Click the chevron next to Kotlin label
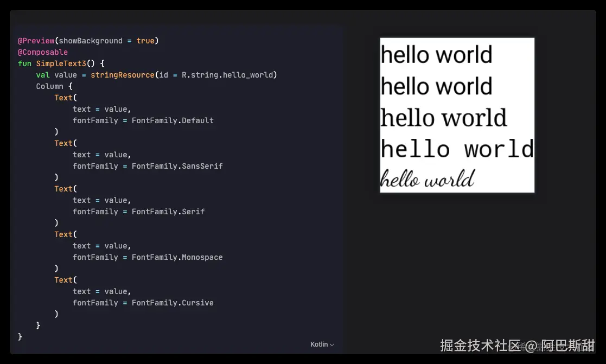The width and height of the screenshot is (606, 364). (x=332, y=344)
